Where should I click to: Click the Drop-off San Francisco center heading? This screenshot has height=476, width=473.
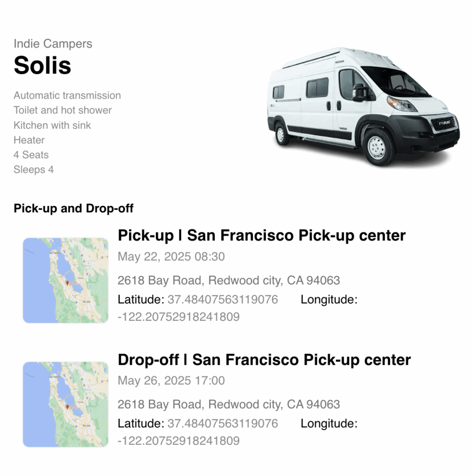coord(264,360)
